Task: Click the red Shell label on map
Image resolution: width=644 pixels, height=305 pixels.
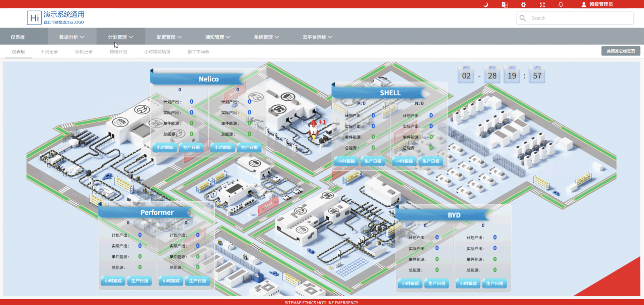Action: (x=268, y=206)
